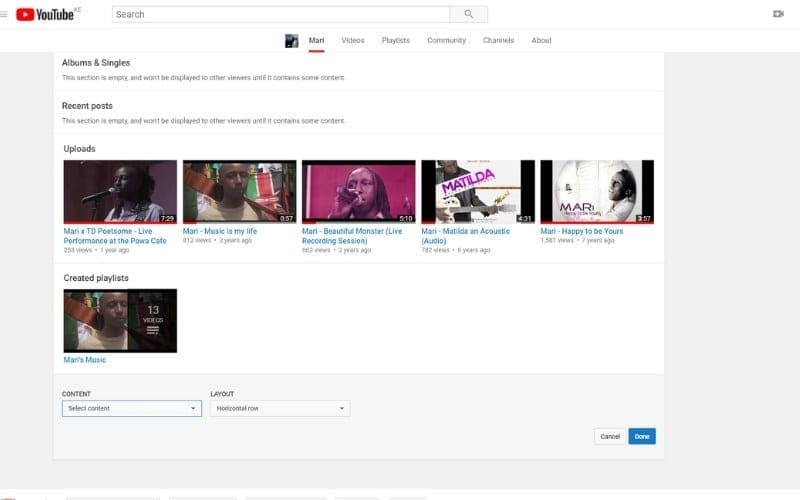The image size is (800, 500).
Task: Click the Albums & Singles section heading
Action: click(x=96, y=63)
